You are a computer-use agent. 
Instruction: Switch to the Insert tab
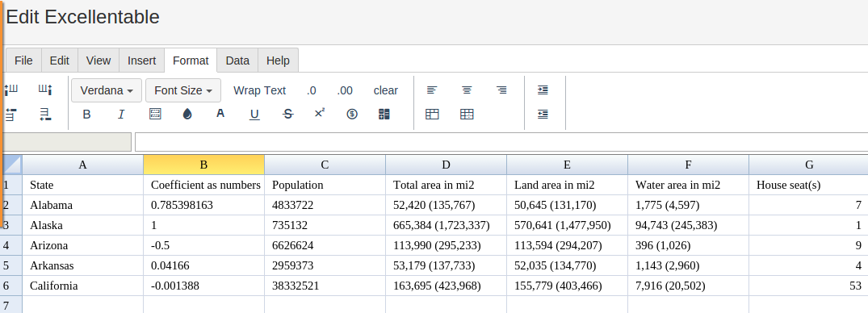(142, 61)
